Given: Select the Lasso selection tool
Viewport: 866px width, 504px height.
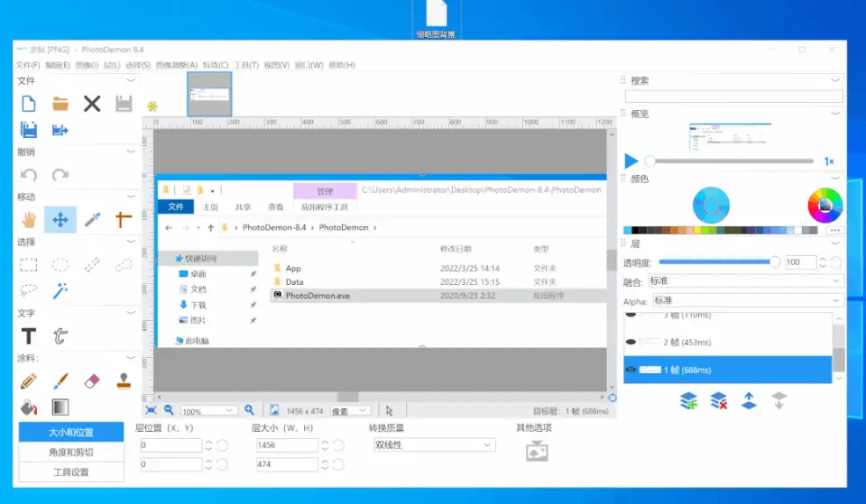Looking at the screenshot, I should (x=29, y=290).
